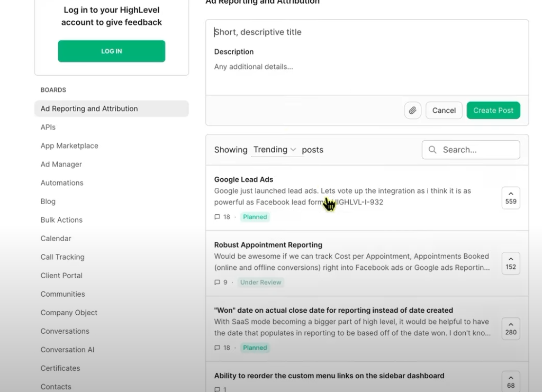Viewport: 542px width, 392px height.
Task: Open the Call Tracking board
Action: (62, 257)
